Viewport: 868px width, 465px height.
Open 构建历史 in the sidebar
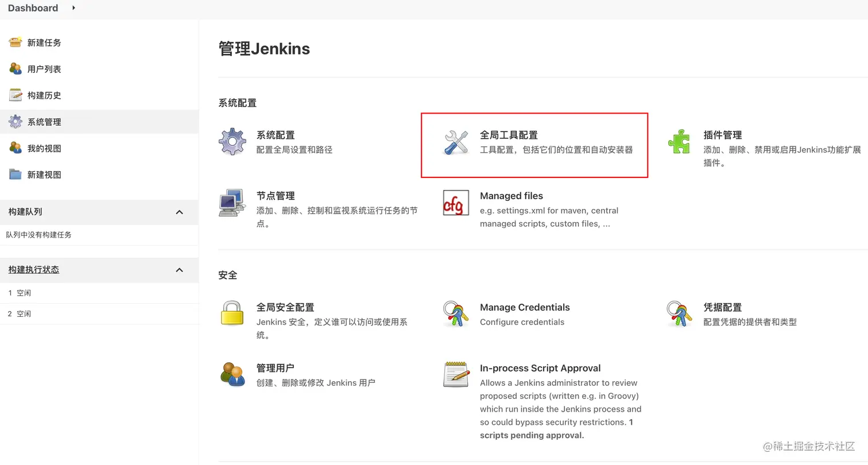click(x=44, y=95)
